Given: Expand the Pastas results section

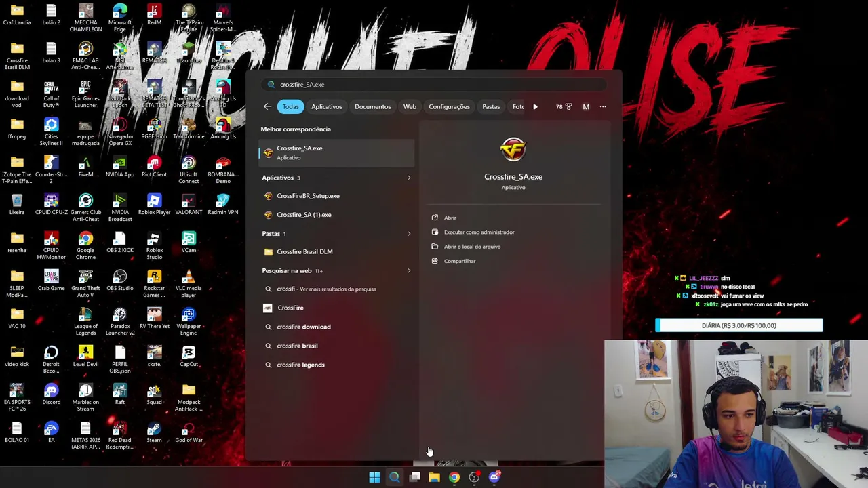Looking at the screenshot, I should [409, 234].
